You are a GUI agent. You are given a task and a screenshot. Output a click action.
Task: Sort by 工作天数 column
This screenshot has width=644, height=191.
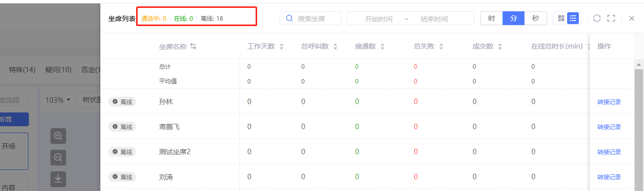point(281,47)
